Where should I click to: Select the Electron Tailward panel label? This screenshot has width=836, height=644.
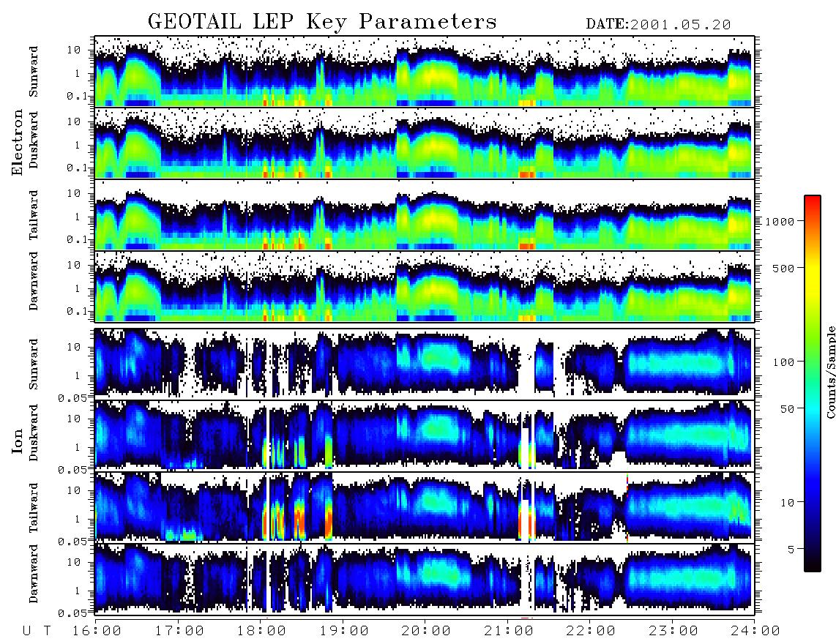point(34,215)
